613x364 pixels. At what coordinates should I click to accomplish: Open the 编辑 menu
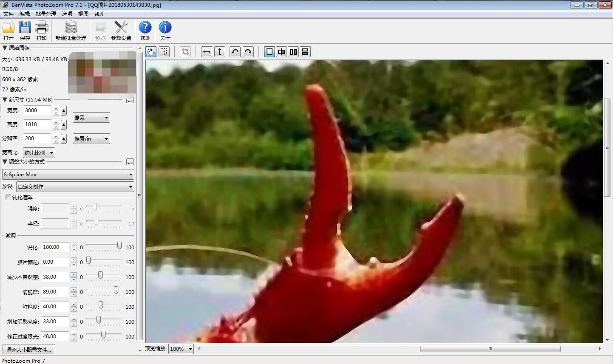[25, 14]
